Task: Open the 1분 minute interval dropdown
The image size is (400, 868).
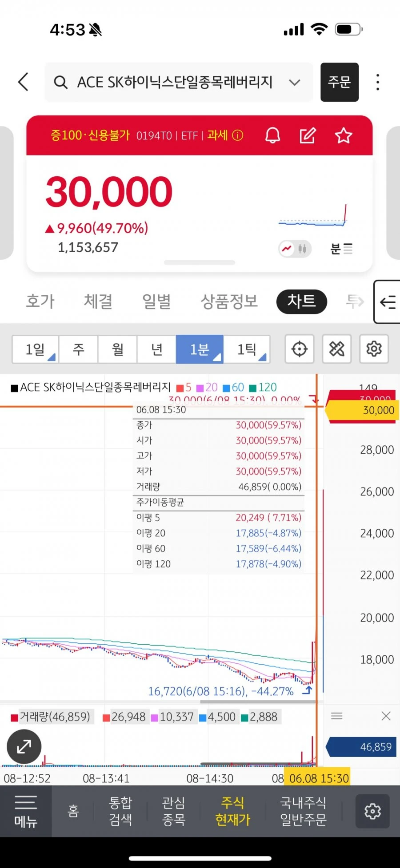Action: (x=200, y=349)
